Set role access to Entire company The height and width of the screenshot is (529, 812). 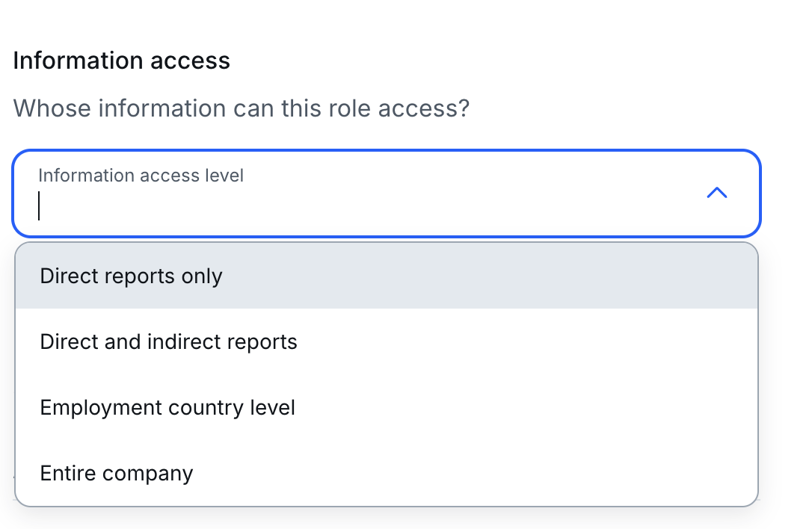387,473
